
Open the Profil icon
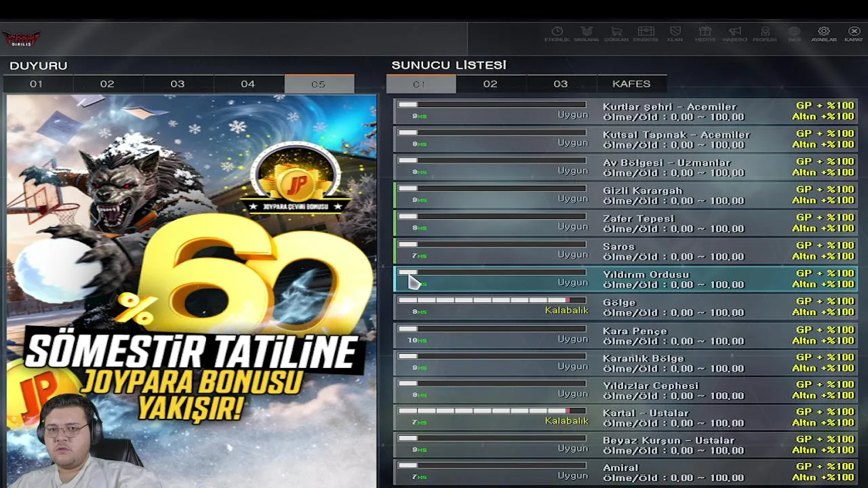click(x=765, y=35)
